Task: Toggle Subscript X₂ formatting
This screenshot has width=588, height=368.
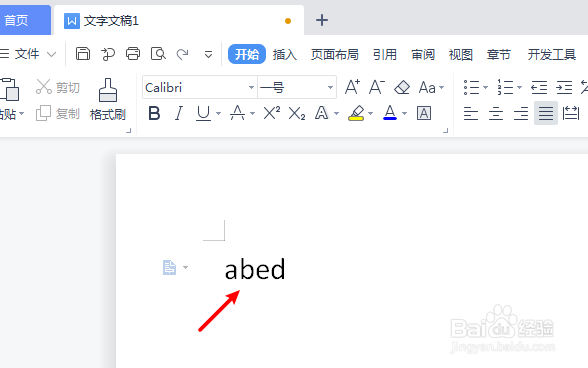Action: 297,113
